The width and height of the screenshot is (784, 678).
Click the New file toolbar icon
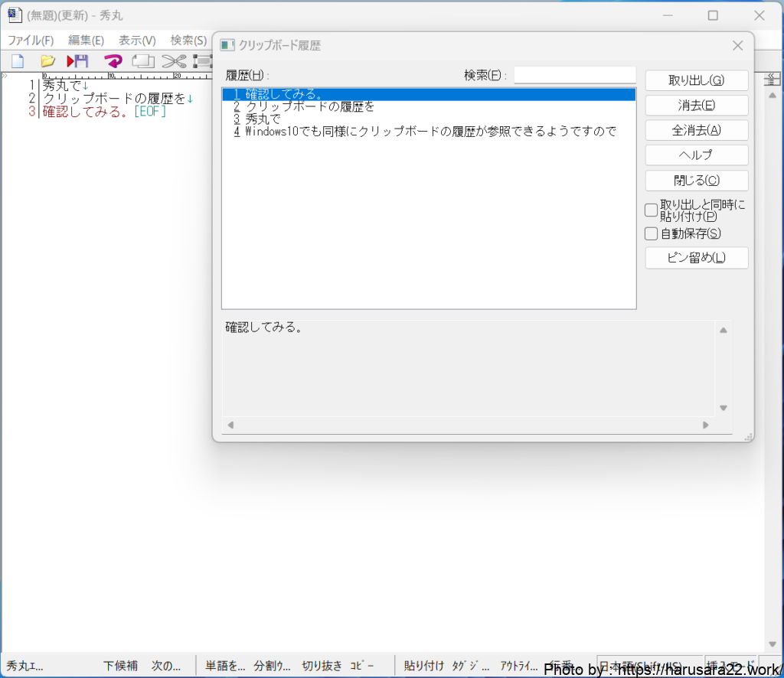tap(17, 61)
